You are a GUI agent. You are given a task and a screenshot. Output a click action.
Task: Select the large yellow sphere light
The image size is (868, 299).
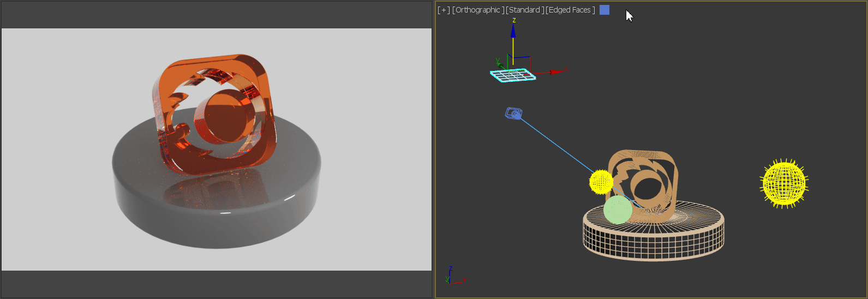(784, 183)
